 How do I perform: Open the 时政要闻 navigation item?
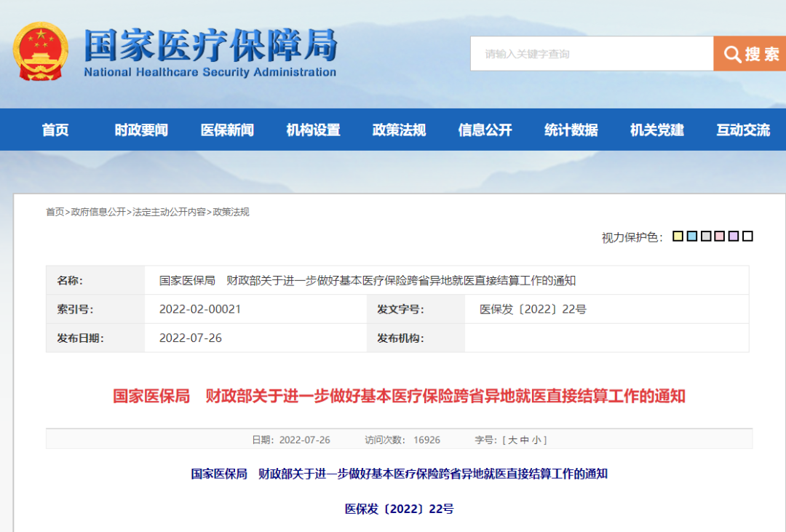[141, 130]
